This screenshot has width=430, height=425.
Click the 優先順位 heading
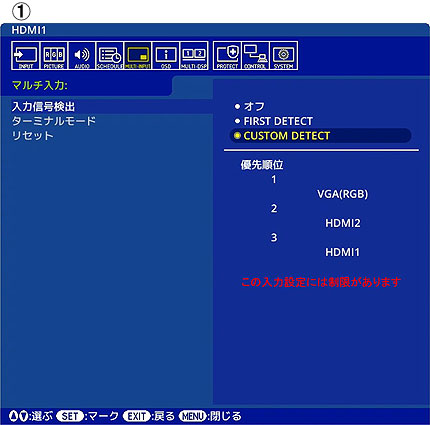pos(262,165)
